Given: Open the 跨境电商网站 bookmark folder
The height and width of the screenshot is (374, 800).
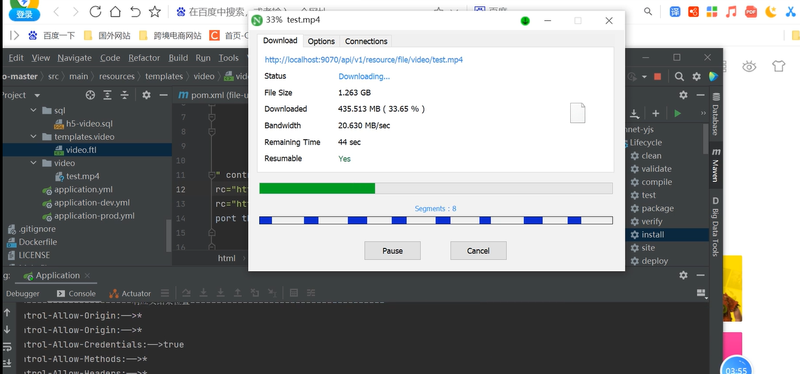Looking at the screenshot, I should pyautogui.click(x=170, y=36).
